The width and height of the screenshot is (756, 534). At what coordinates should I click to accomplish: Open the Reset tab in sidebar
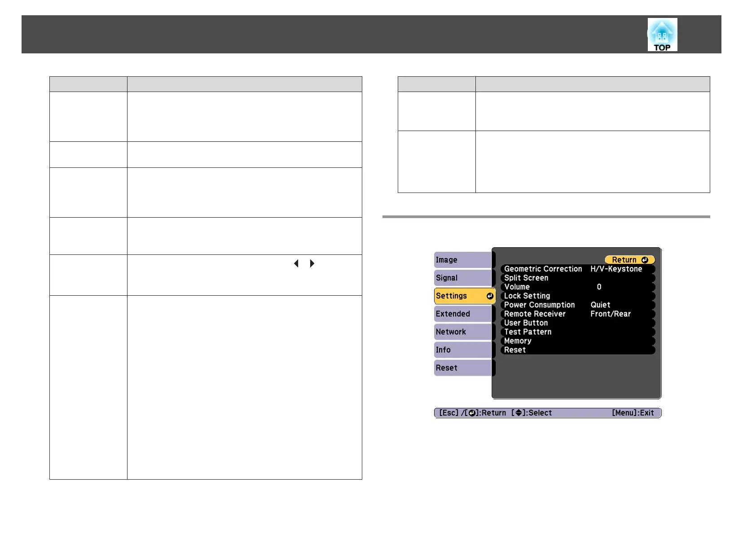[x=463, y=368]
